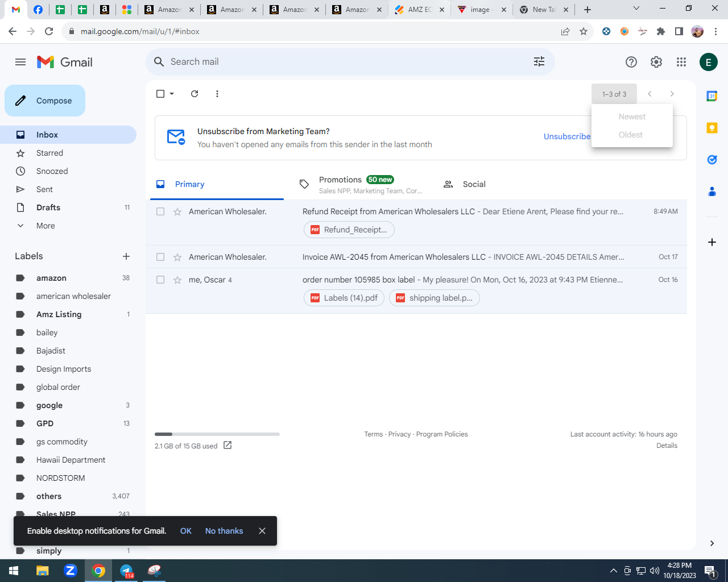Open the More actions three-dot menu

217,94
